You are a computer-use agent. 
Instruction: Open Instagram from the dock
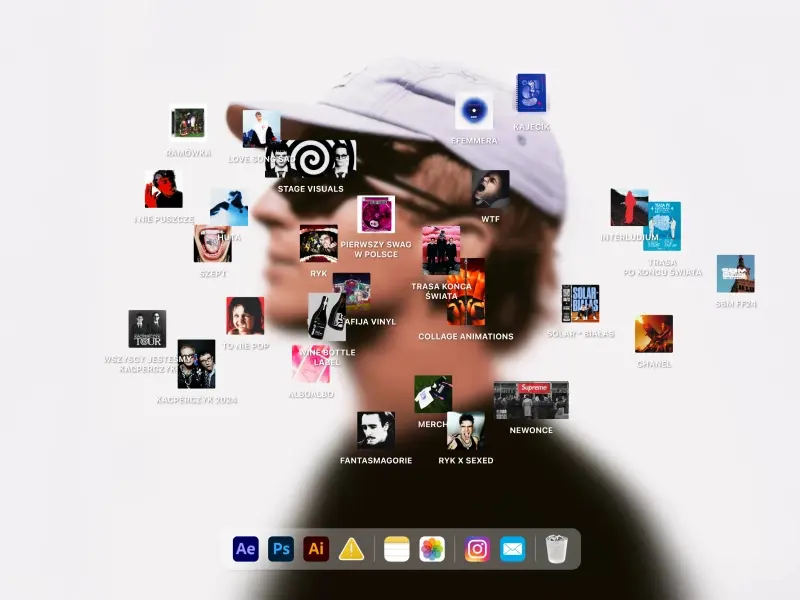[x=477, y=549]
